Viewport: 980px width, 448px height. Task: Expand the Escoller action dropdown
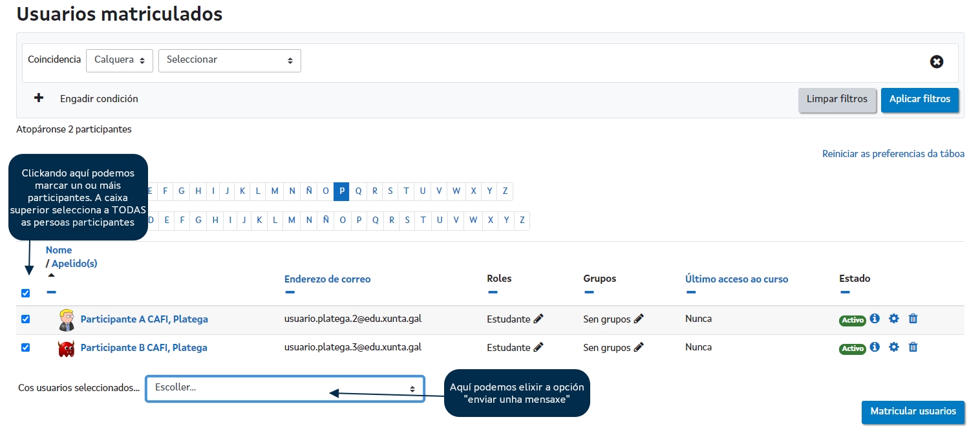tap(285, 389)
